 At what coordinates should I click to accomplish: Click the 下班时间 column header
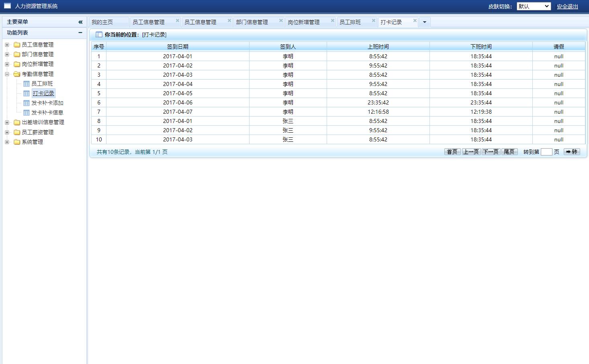481,47
